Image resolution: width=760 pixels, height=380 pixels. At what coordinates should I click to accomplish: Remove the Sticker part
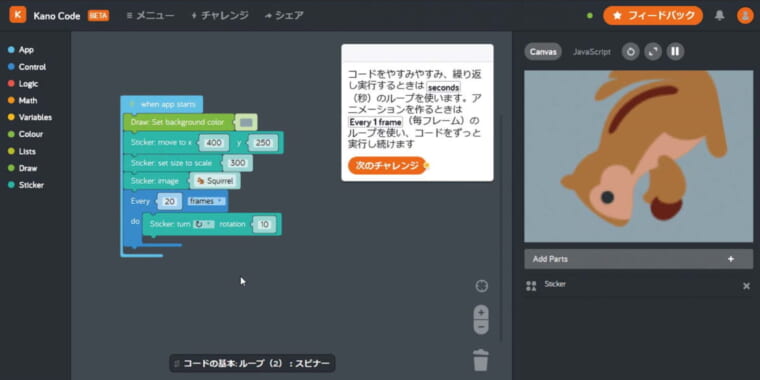[x=746, y=286]
